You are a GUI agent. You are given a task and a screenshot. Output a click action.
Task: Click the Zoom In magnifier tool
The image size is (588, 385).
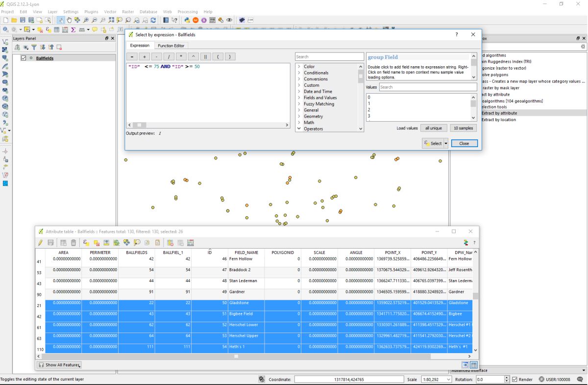coord(86,20)
